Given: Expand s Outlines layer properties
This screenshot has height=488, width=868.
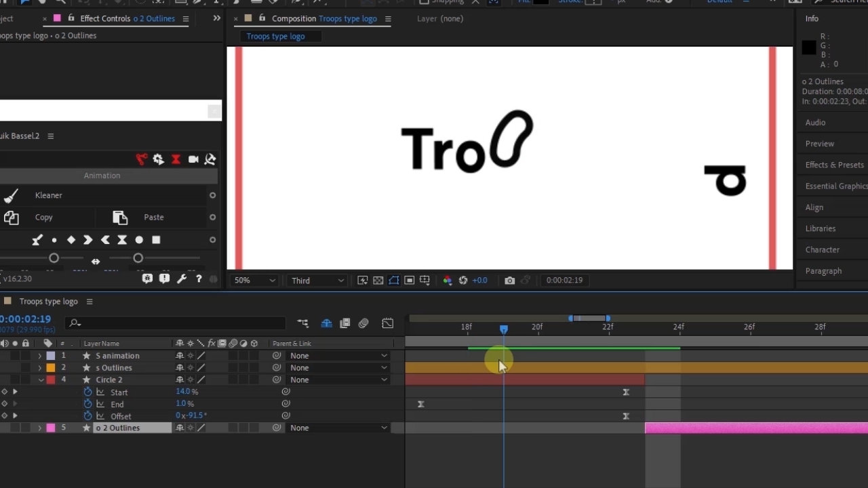Looking at the screenshot, I should click(39, 368).
